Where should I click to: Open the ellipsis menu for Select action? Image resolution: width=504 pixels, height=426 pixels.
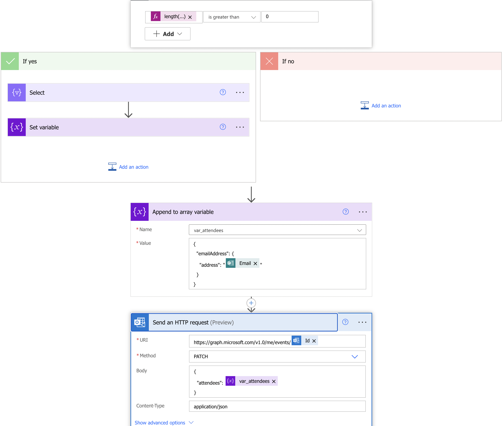pyautogui.click(x=239, y=93)
